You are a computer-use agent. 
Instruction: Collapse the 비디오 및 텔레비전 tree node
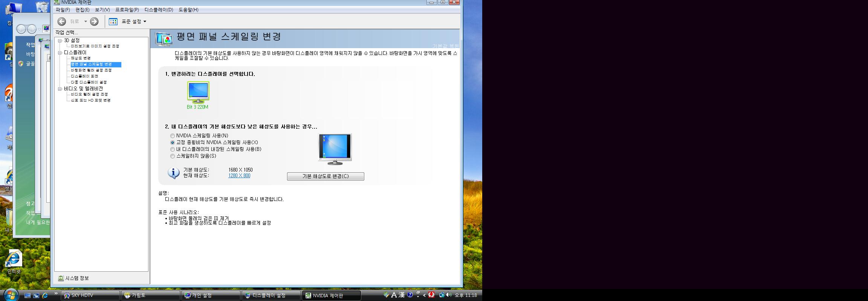(x=60, y=89)
